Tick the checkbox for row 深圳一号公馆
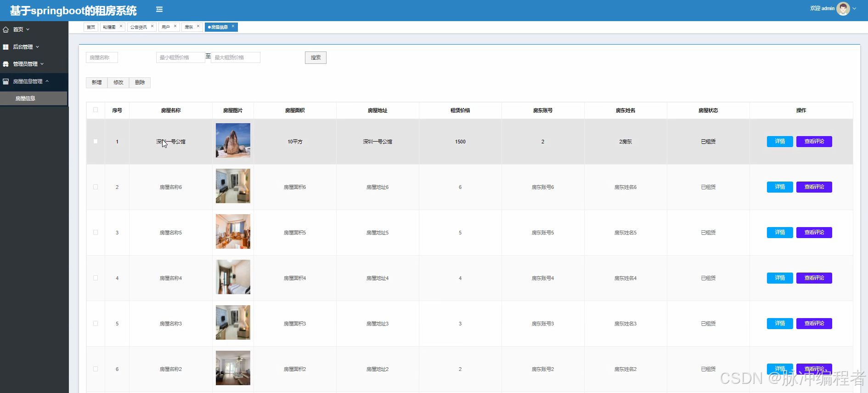The image size is (868, 393). pyautogui.click(x=96, y=142)
